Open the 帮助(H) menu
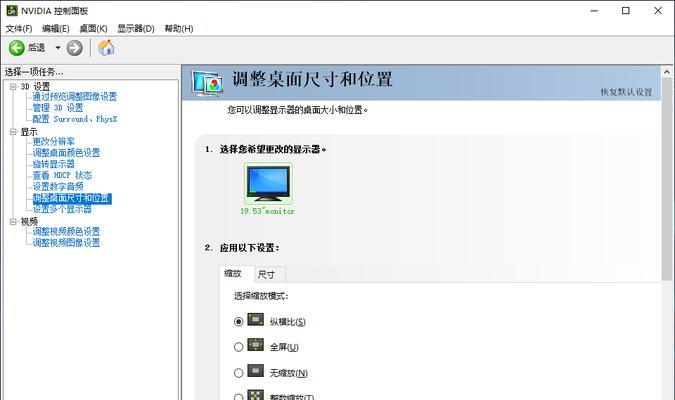 (x=179, y=28)
